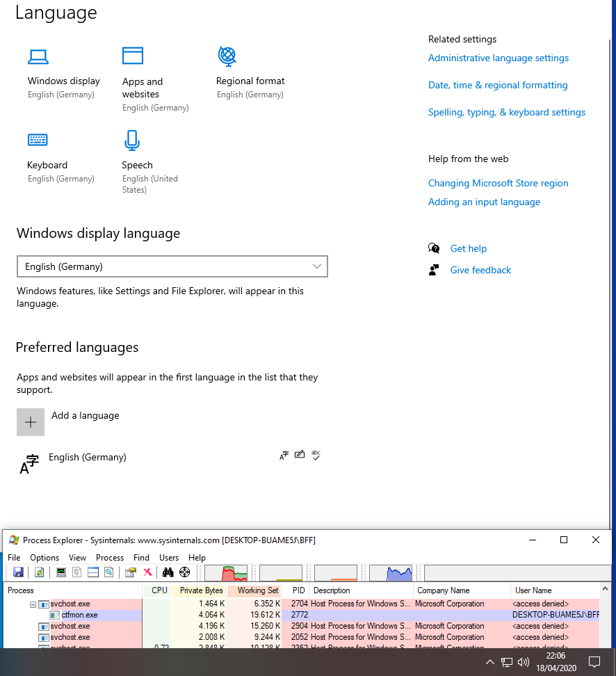Open File menu in Process Explorer
This screenshot has height=676, width=616.
pos(14,558)
